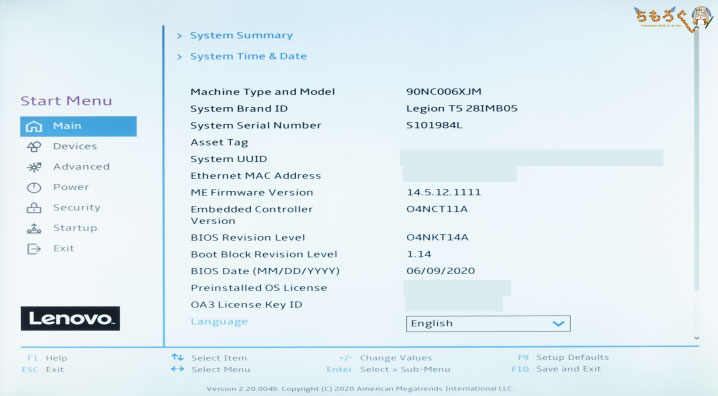The height and width of the screenshot is (396, 718).
Task: Click the left-right Select Menu arrows icon
Action: click(177, 369)
